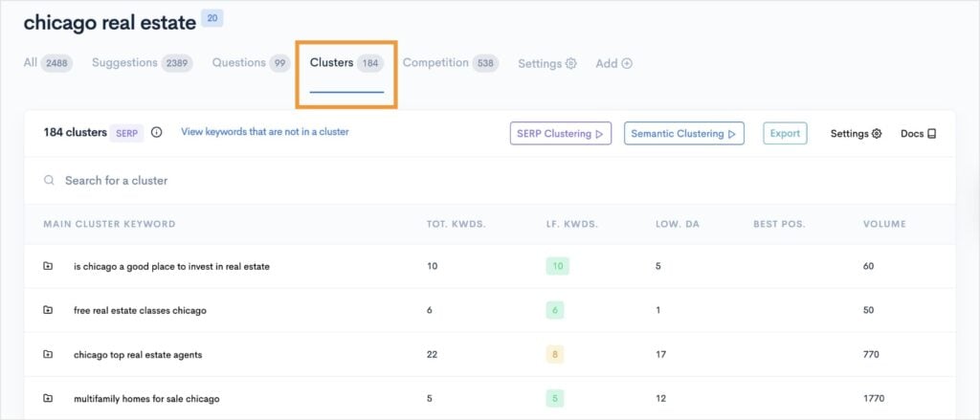Select the Clusters tab
Viewport: 980px width, 420px height.
click(346, 63)
